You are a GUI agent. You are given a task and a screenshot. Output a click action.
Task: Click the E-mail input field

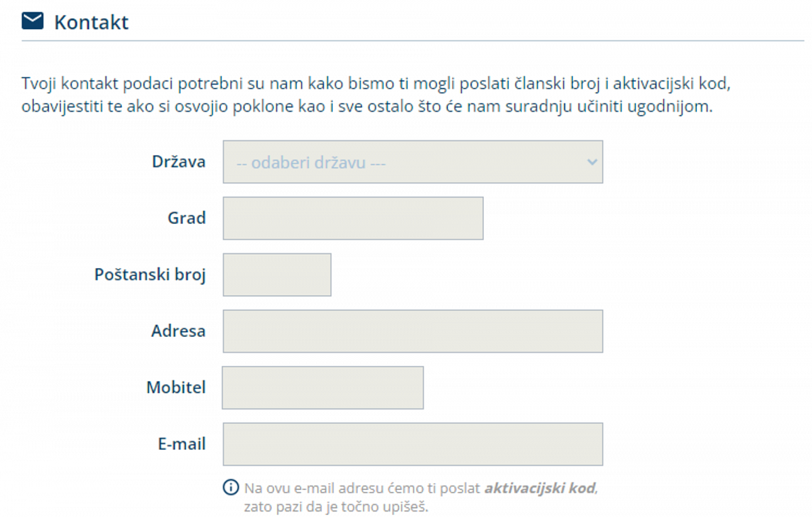click(x=413, y=445)
